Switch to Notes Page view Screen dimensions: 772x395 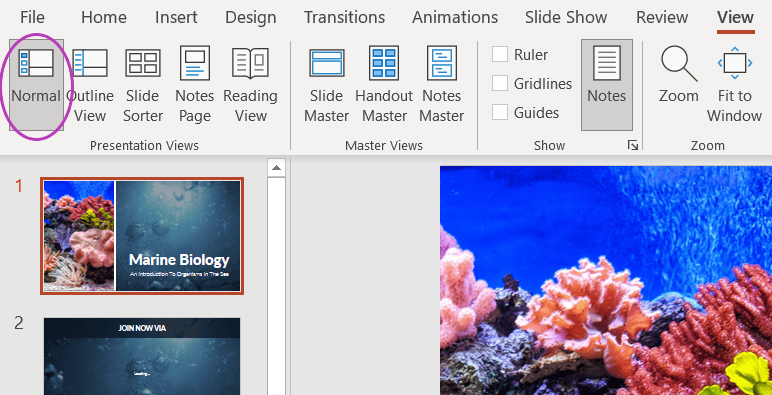coord(195,85)
